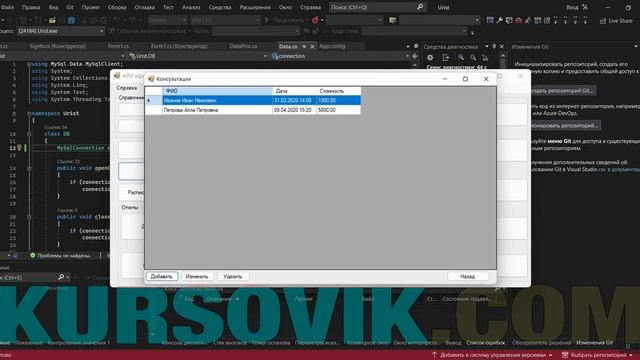Open the Правка menu

[31, 7]
